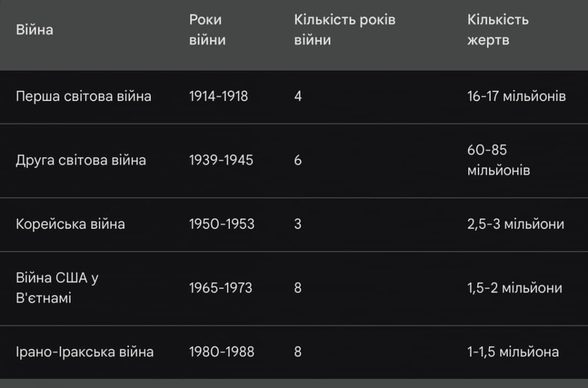Select the "1,5-2 мільйони" casualties cell
Viewport: 588px width, 388px height.
pyautogui.click(x=515, y=288)
